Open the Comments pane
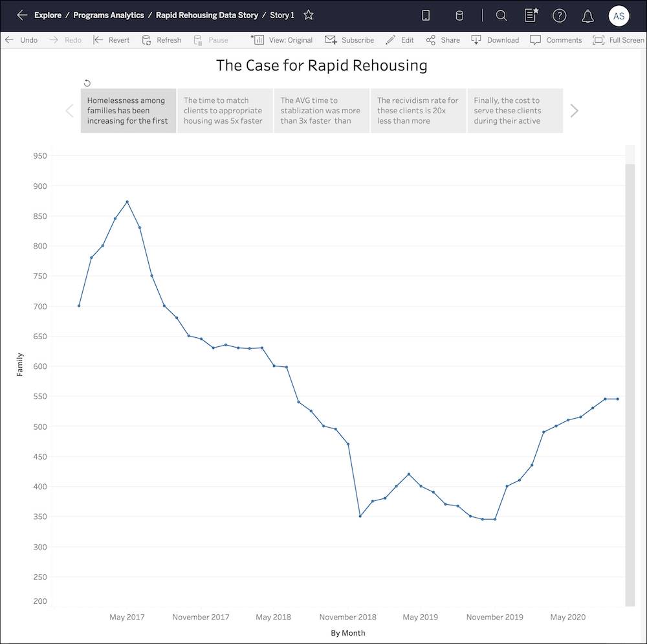The image size is (647, 644). coord(556,40)
